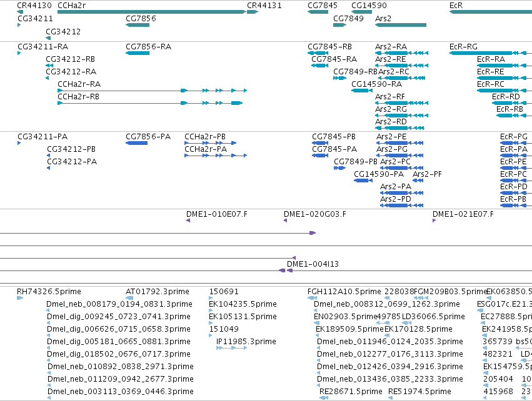The height and width of the screenshot is (401, 532).
Task: Click the RE28671.5prime label
Action: (351, 392)
